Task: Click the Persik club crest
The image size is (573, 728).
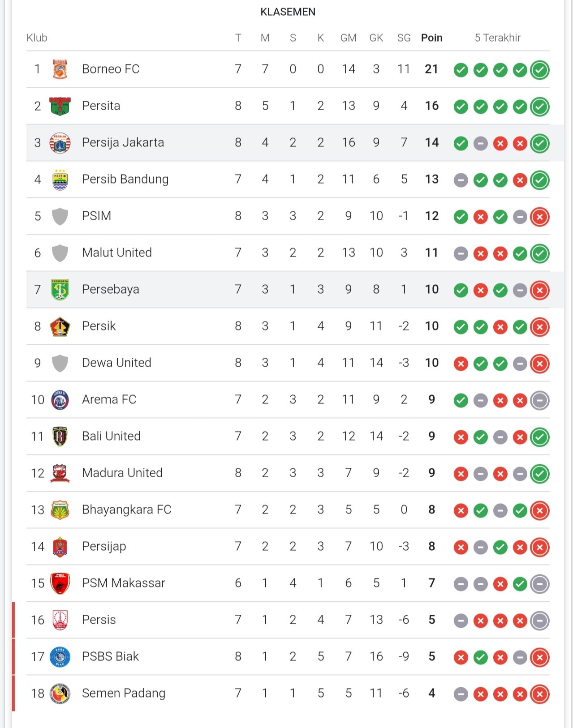Action: pyautogui.click(x=60, y=326)
